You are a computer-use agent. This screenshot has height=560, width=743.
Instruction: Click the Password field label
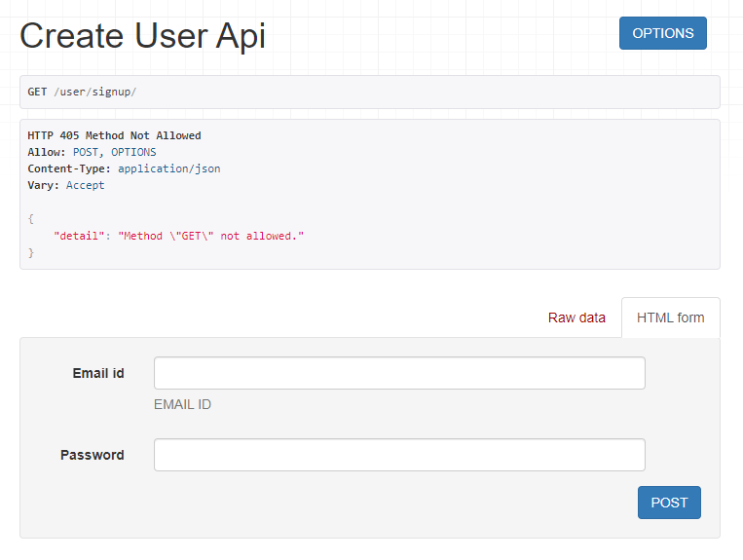point(93,455)
